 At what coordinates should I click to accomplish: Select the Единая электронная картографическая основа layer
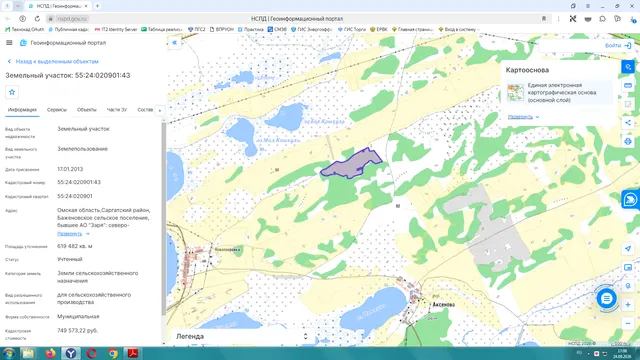[558, 93]
